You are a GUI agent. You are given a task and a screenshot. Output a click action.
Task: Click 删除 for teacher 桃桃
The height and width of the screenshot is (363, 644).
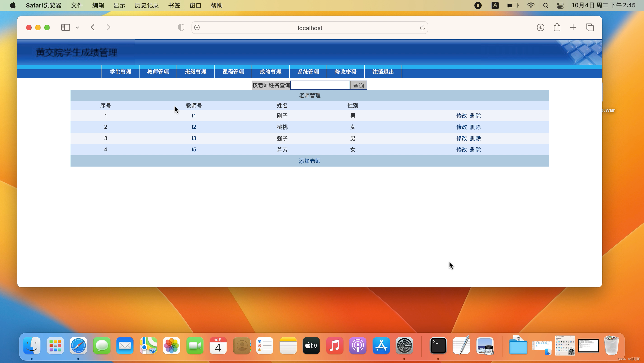(x=476, y=127)
